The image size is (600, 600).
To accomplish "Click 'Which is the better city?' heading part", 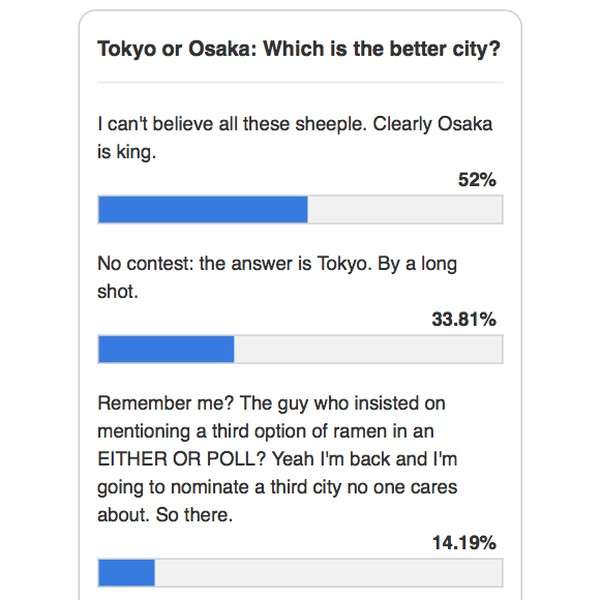I will tap(382, 49).
